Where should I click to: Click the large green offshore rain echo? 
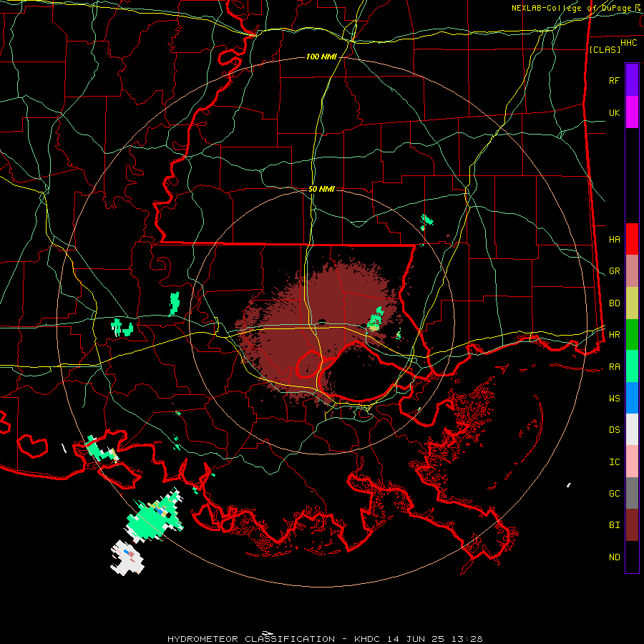pyautogui.click(x=155, y=516)
